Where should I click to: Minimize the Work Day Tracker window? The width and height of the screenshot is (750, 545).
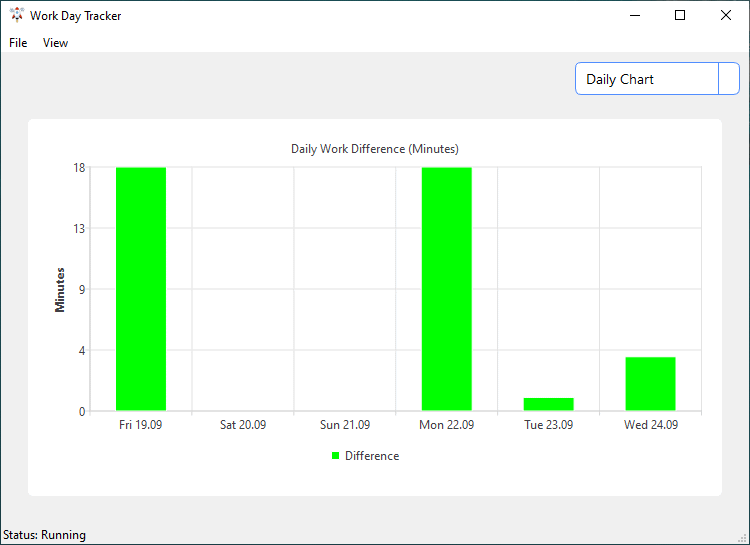point(634,16)
